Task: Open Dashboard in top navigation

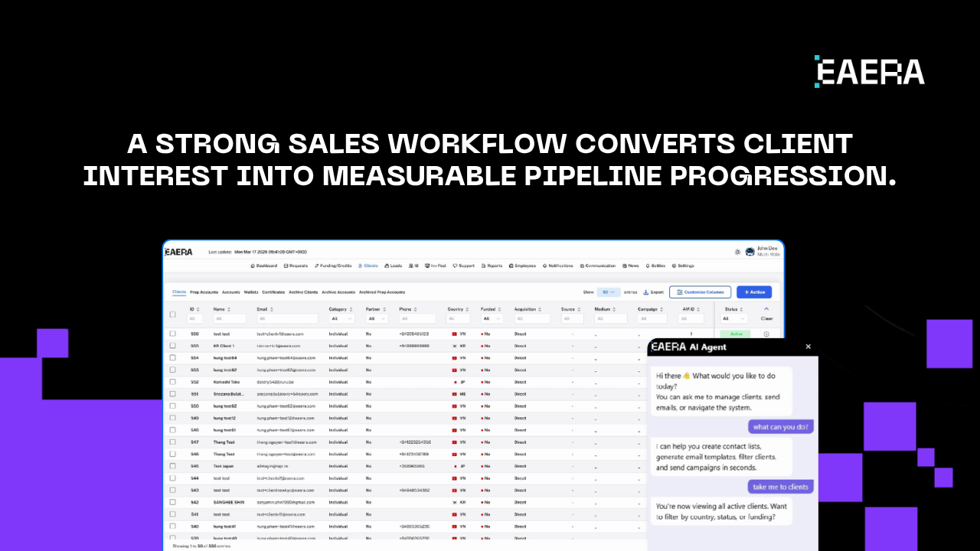Action: (264, 266)
